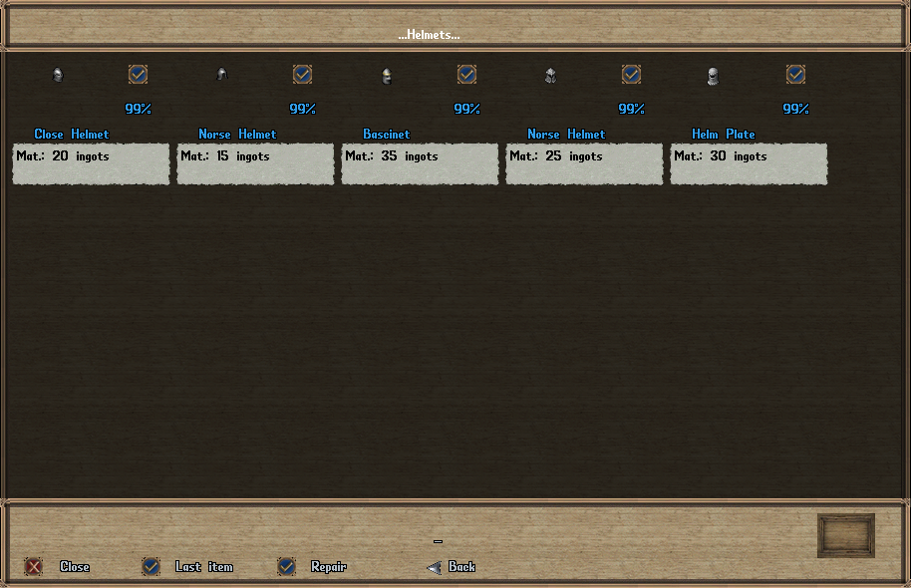911x588 pixels.
Task: Select the first Norse Helmet icon
Action: coord(222,74)
